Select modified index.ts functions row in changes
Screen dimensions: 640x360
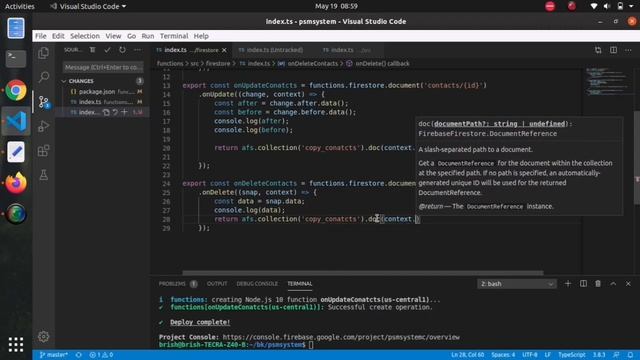click(102, 102)
